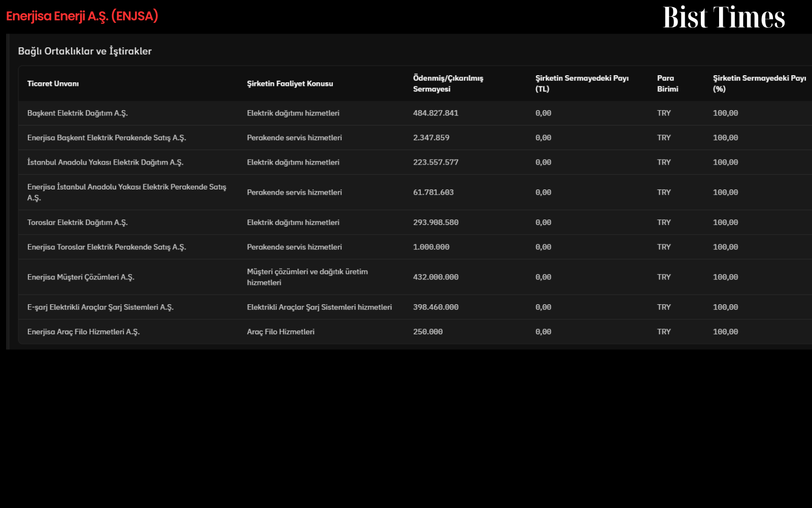812x508 pixels.
Task: Click the Şirketin Sermayedeki Payı (TL) header
Action: (582, 83)
